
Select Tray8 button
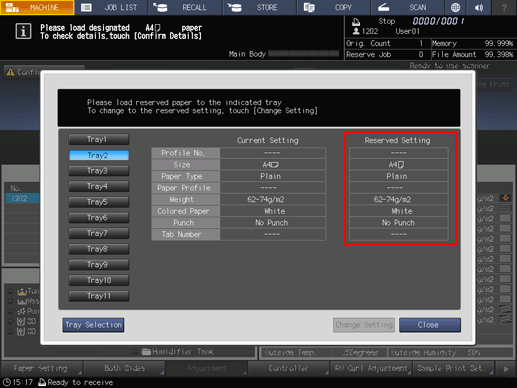click(x=99, y=249)
